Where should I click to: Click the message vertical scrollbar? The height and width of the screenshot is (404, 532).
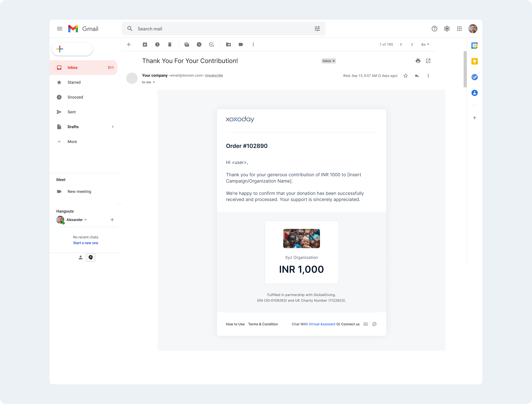pos(465,69)
